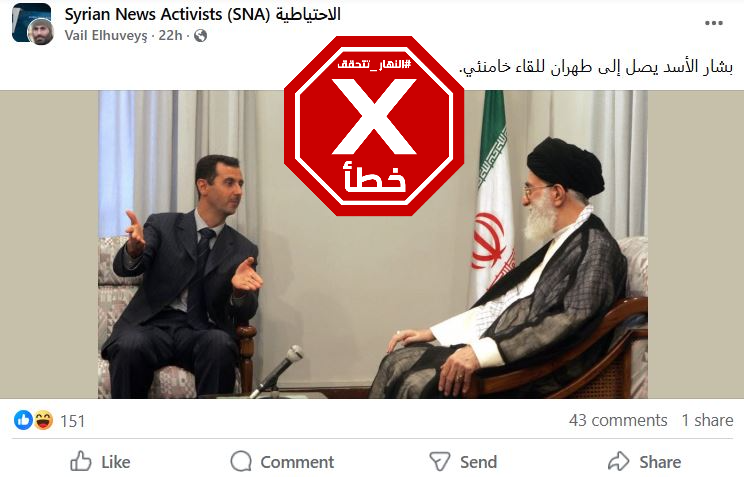744x477 pixels.
Task: View the 151 reactions list
Action: [x=73, y=421]
